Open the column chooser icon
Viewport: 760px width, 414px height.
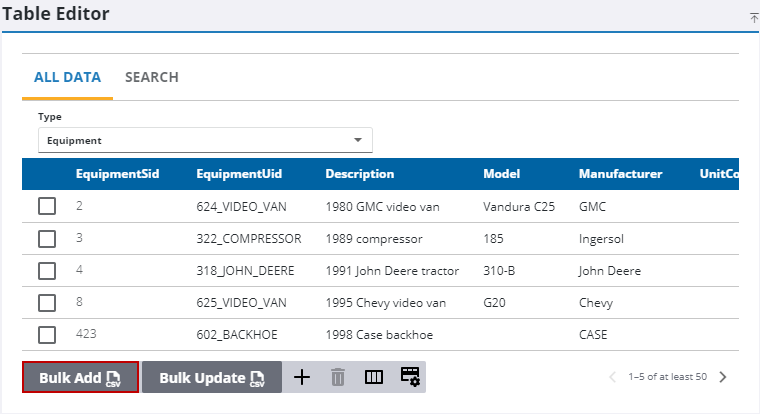tap(374, 377)
